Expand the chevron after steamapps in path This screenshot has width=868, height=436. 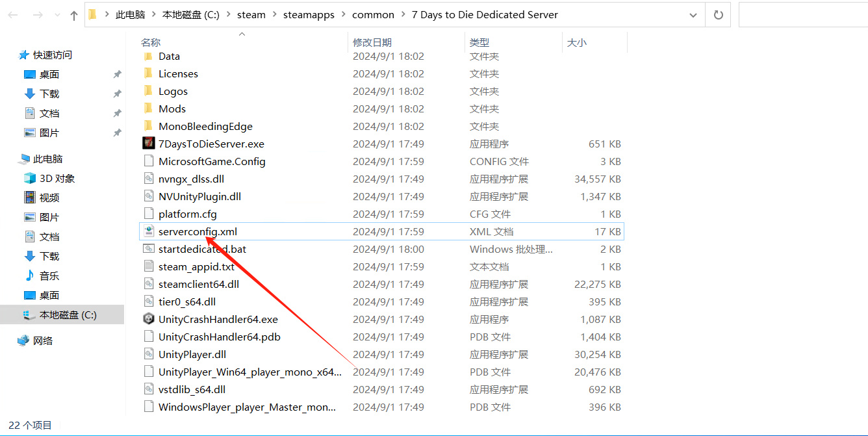[343, 15]
